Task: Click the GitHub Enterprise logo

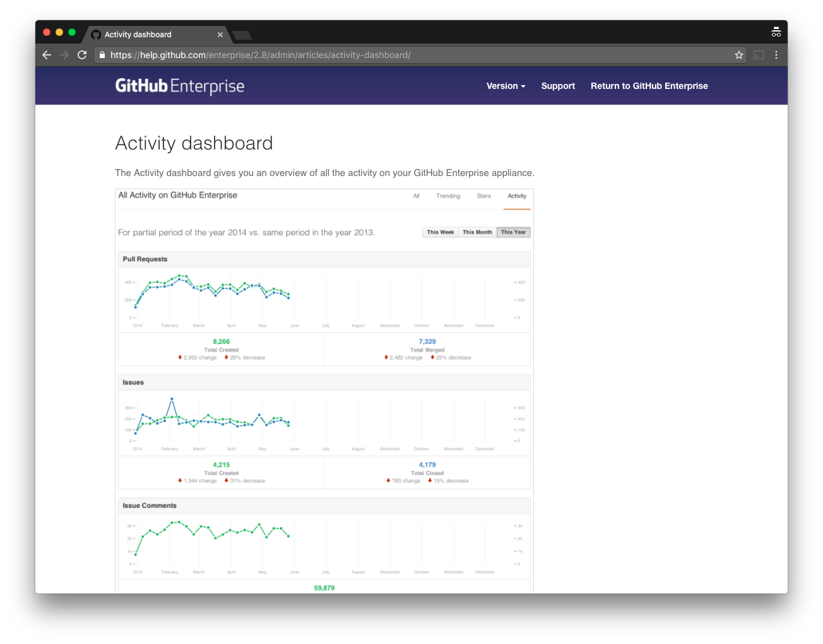Action: (180, 86)
